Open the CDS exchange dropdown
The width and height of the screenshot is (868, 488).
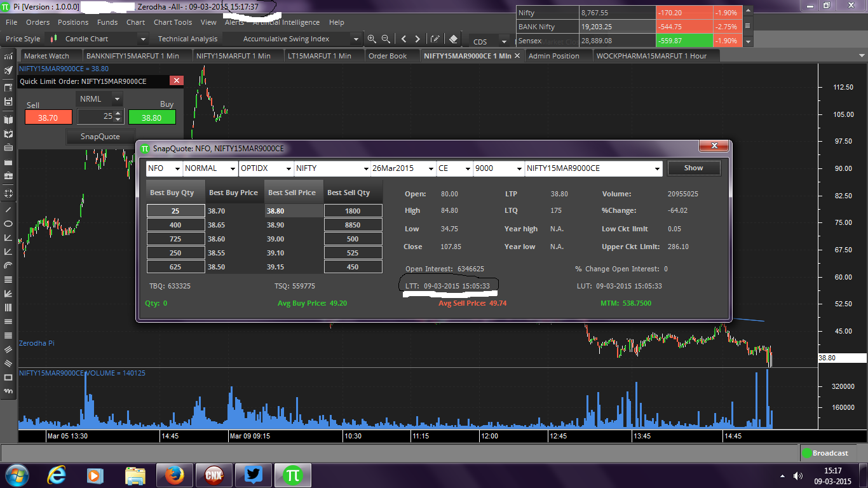505,41
